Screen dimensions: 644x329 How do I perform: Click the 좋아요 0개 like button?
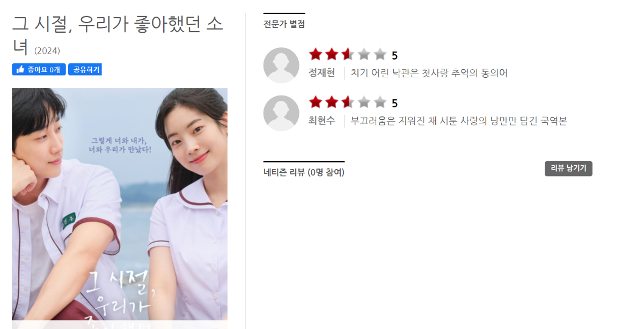39,69
